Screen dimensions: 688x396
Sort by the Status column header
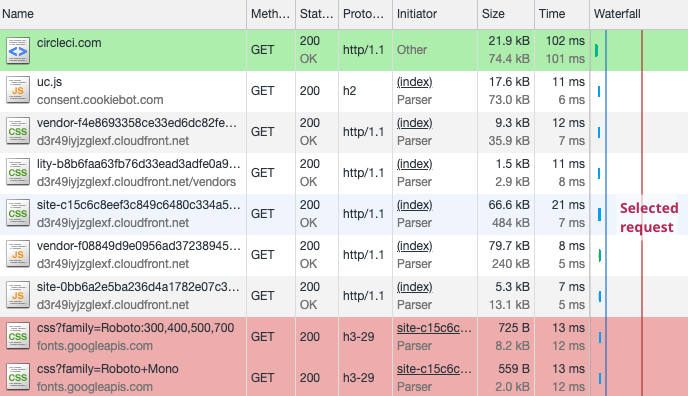pyautogui.click(x=317, y=14)
